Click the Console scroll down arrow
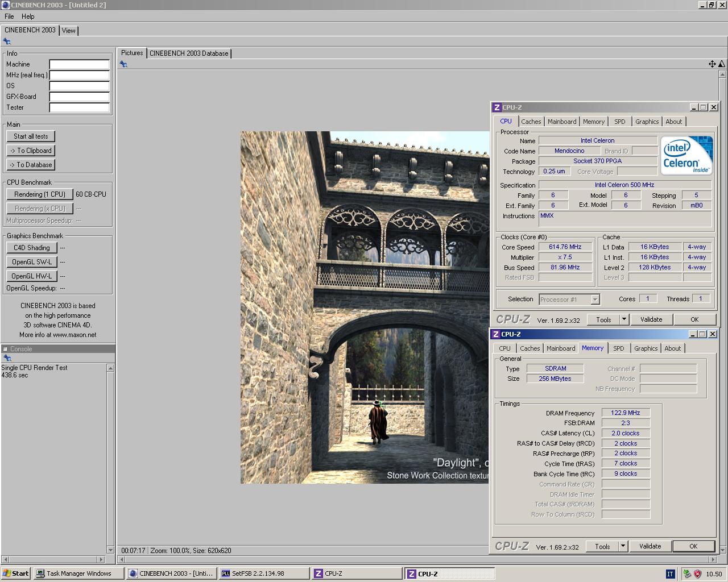 (110, 550)
